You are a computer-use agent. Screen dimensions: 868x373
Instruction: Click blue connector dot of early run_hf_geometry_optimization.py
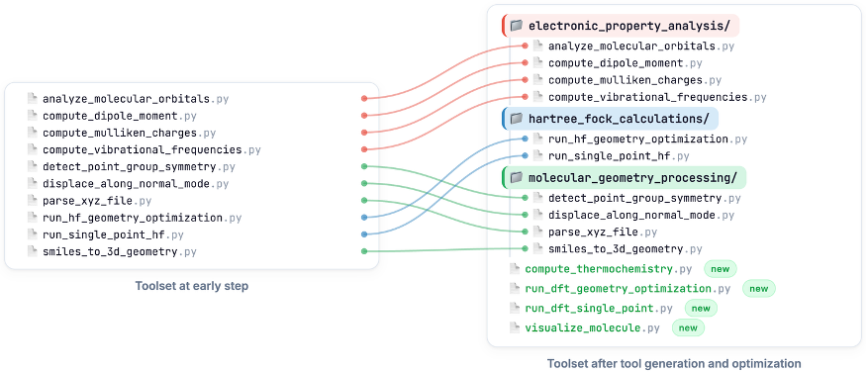(x=364, y=218)
